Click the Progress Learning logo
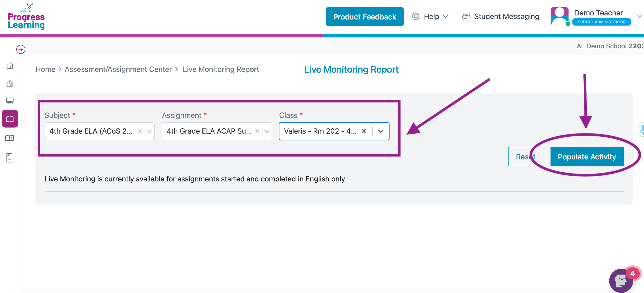This screenshot has height=293, width=644. 26,17
